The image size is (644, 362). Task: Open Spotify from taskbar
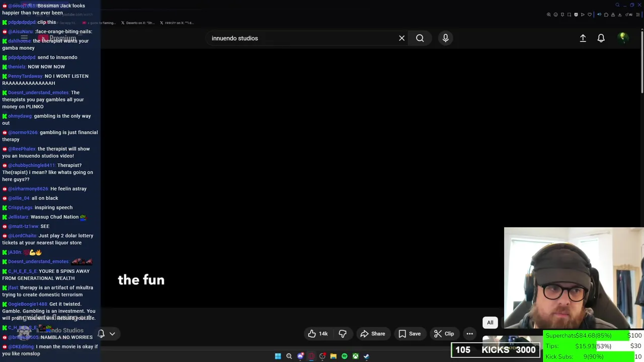(344, 356)
